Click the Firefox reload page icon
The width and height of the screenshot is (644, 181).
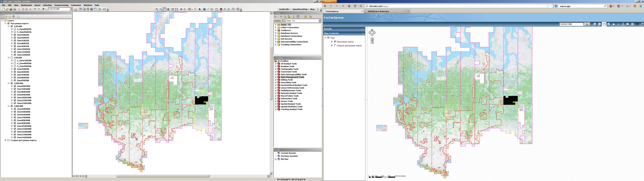coord(355,6)
